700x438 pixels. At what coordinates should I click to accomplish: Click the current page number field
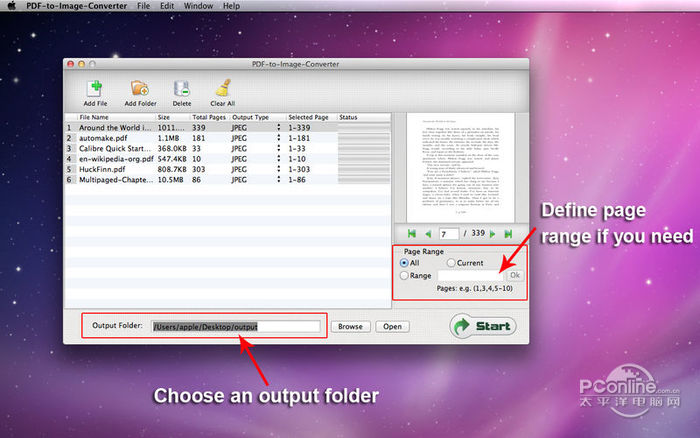coord(449,234)
